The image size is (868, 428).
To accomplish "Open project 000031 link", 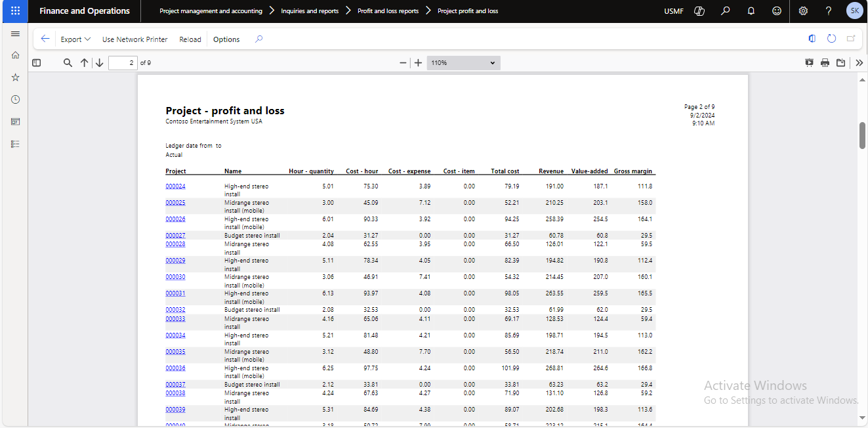I will (175, 293).
